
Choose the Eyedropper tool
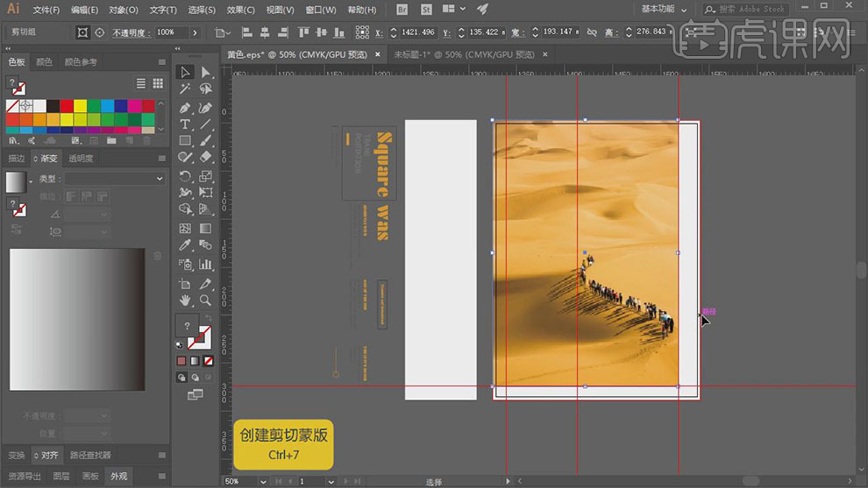[185, 246]
